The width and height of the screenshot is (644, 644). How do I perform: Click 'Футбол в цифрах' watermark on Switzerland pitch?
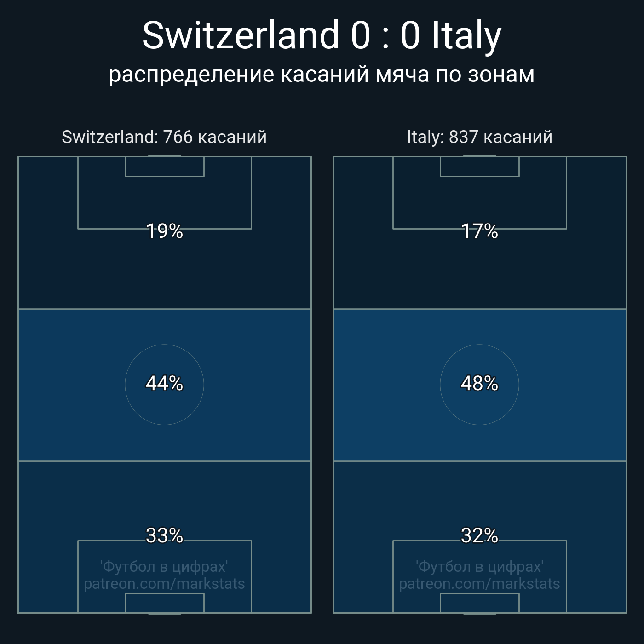pos(164,566)
